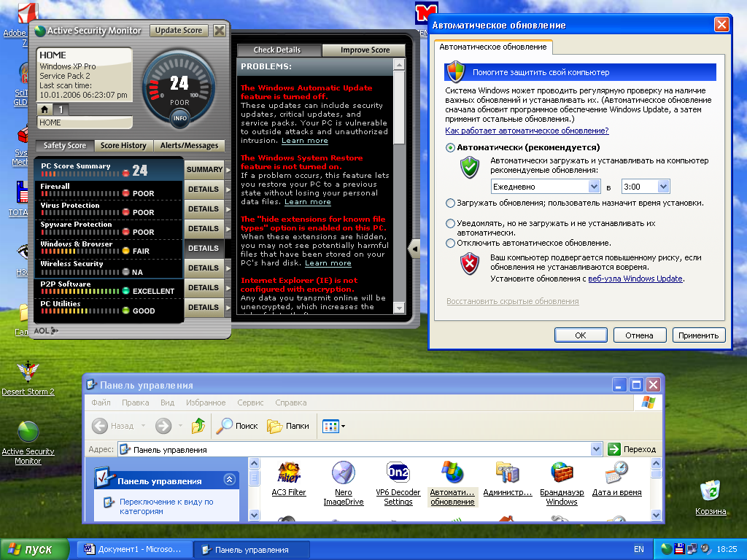The height and width of the screenshot is (560, 747).
Task: Click the views icon in toolbar
Action: click(330, 426)
